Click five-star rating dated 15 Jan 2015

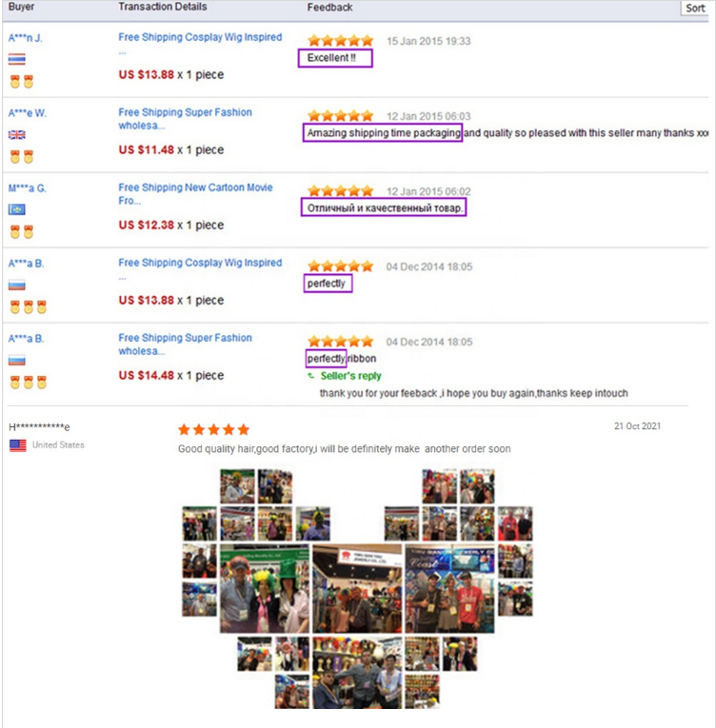point(341,41)
